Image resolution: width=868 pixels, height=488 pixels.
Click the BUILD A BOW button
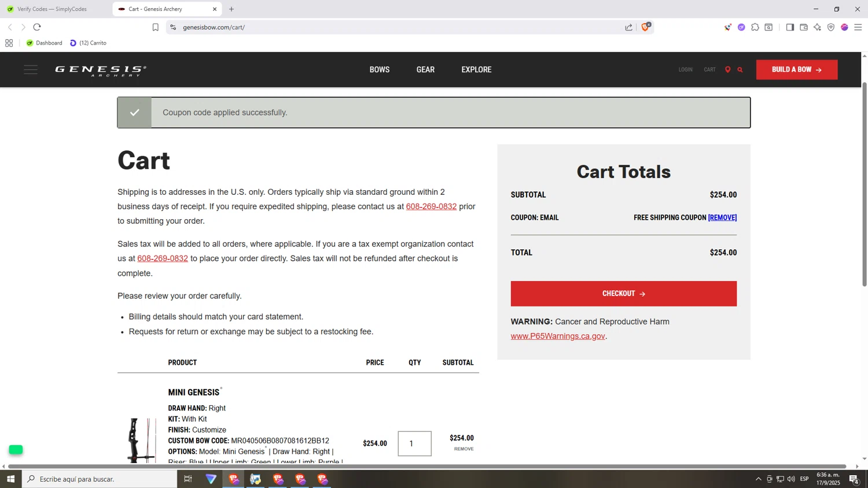click(797, 69)
